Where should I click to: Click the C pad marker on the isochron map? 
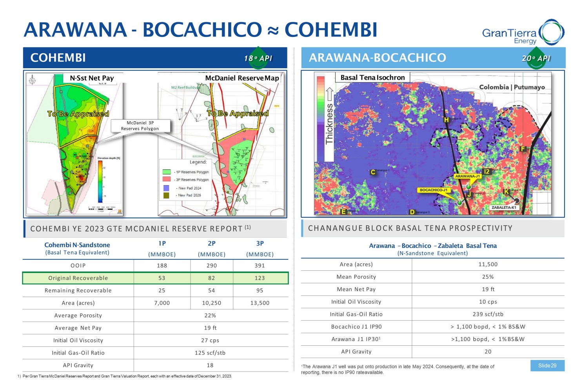pos(373,172)
